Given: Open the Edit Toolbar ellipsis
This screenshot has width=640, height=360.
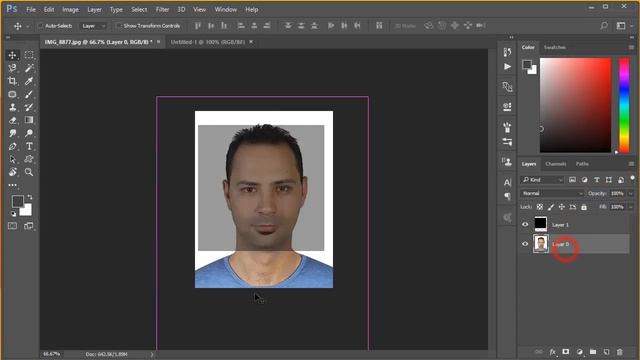Looking at the screenshot, I should (12, 185).
